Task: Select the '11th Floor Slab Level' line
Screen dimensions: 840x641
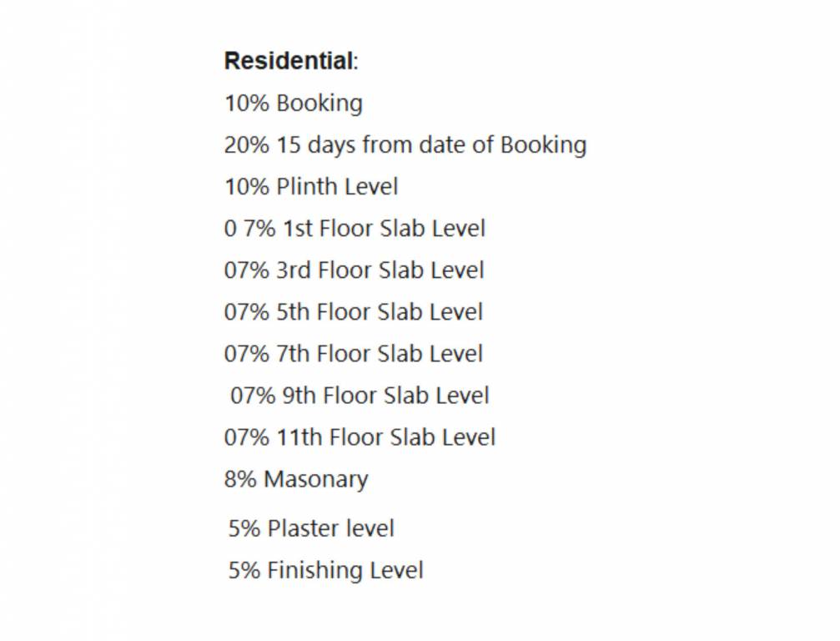Action: click(x=385, y=437)
